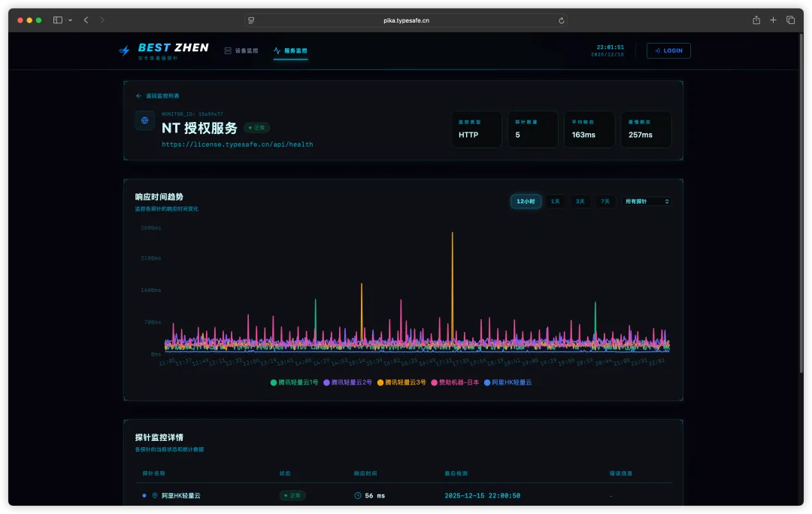Click the pika.typesafe.cn address bar
812x514 pixels.
(406, 21)
